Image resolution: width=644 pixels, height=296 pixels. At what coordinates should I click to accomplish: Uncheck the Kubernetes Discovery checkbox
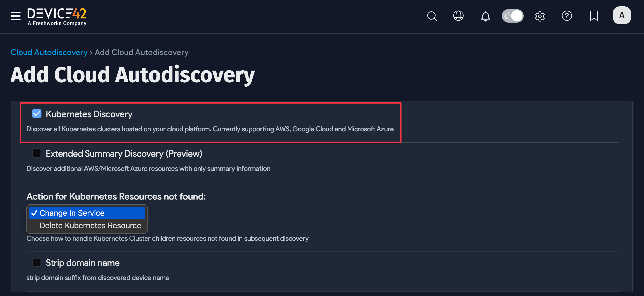click(37, 114)
